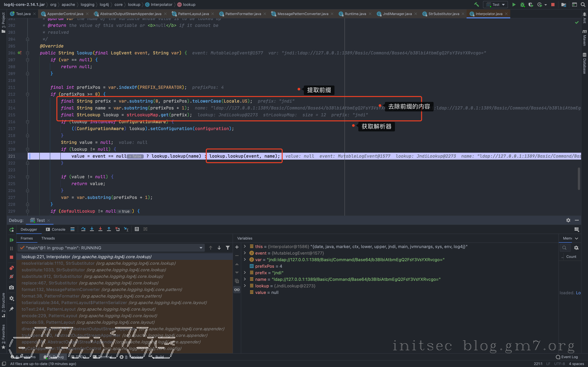Expand the 'this' Interpolator variable node

[x=245, y=246]
